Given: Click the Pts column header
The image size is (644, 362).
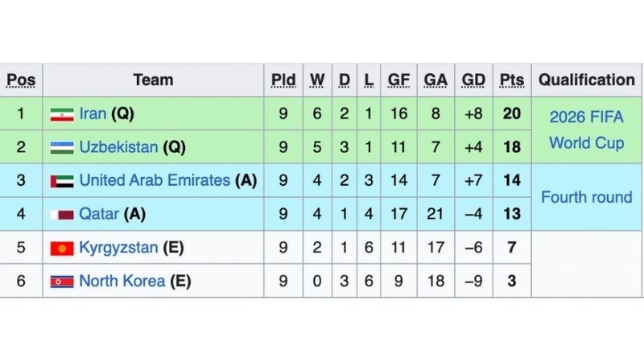Looking at the screenshot, I should [x=511, y=80].
